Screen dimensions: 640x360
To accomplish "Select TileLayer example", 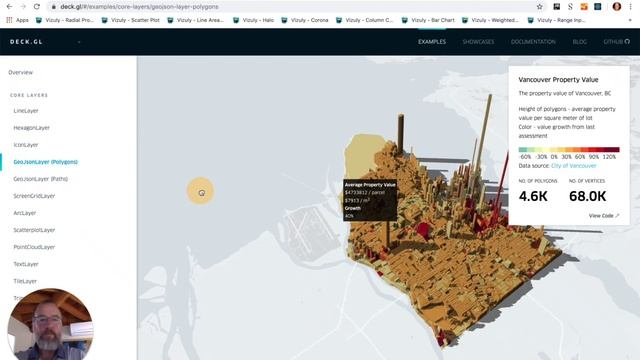I will tap(25, 281).
